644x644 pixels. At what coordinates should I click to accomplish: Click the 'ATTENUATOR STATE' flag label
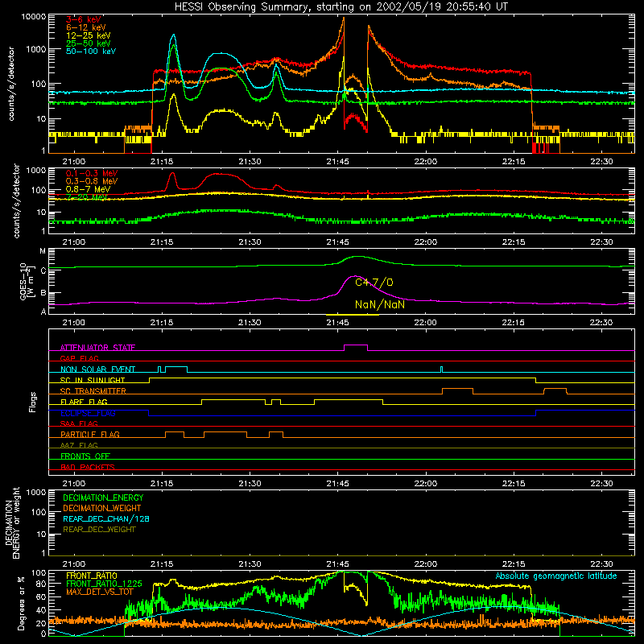point(97,348)
